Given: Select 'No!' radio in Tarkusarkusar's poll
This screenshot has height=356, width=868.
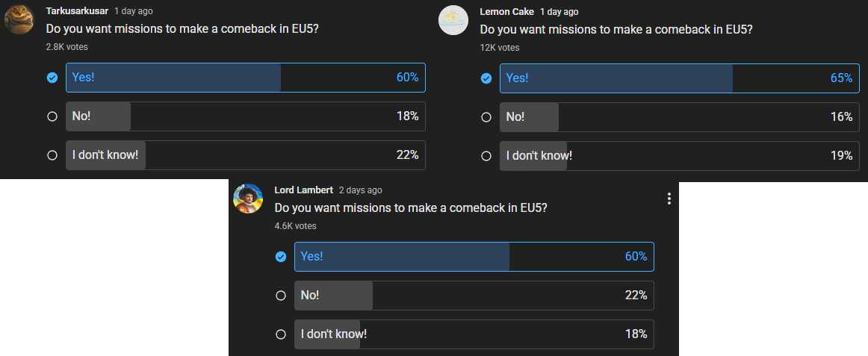Looking at the screenshot, I should pyautogui.click(x=52, y=116).
